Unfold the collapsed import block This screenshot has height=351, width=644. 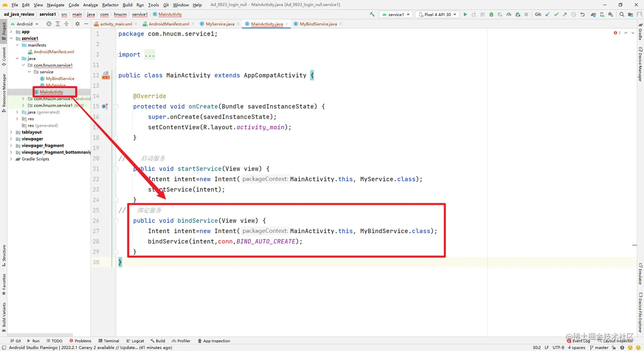coord(115,54)
